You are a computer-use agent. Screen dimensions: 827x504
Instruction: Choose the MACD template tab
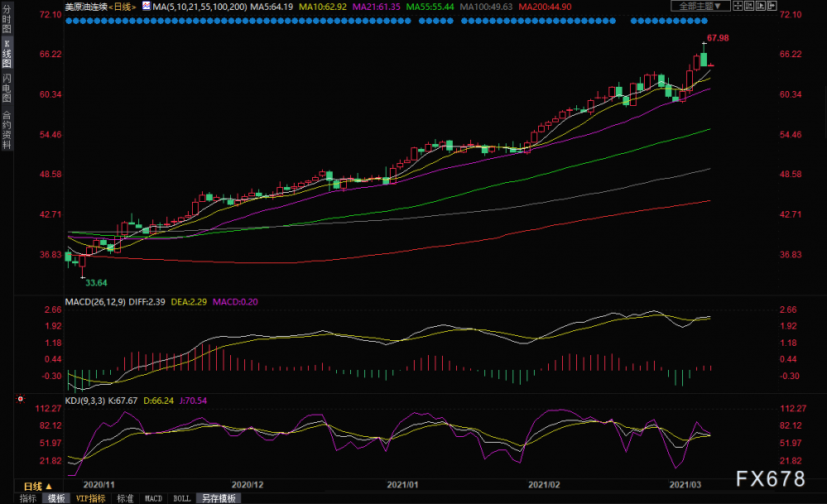click(x=153, y=498)
